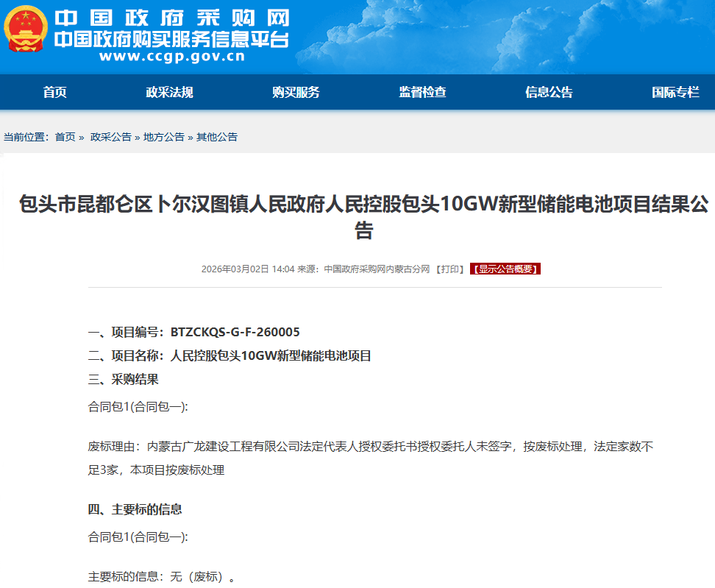
Task: Open the 购买服务 navigation menu
Action: (x=293, y=92)
